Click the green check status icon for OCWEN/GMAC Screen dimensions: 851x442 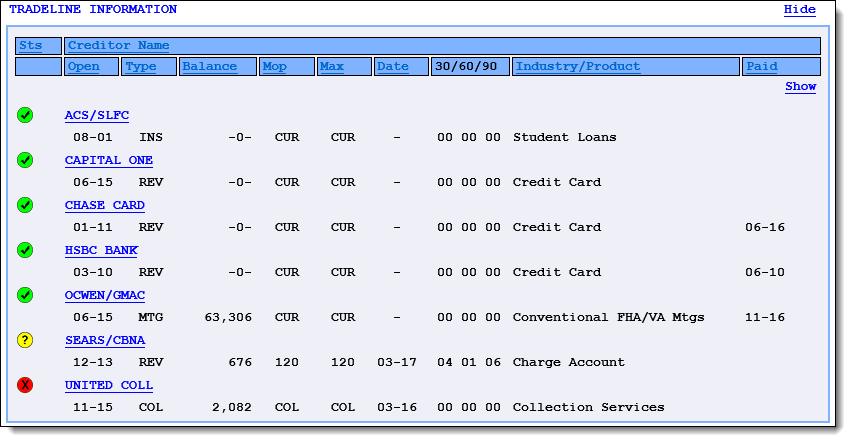point(25,295)
